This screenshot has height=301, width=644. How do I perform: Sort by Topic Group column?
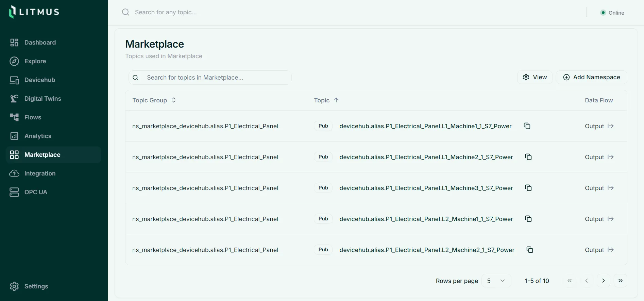click(154, 100)
